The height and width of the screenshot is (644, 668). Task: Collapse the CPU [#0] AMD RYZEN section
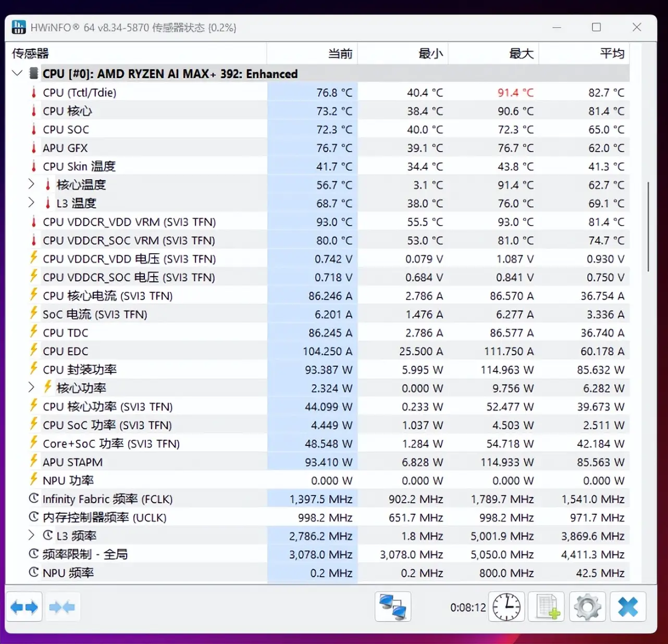[17, 73]
